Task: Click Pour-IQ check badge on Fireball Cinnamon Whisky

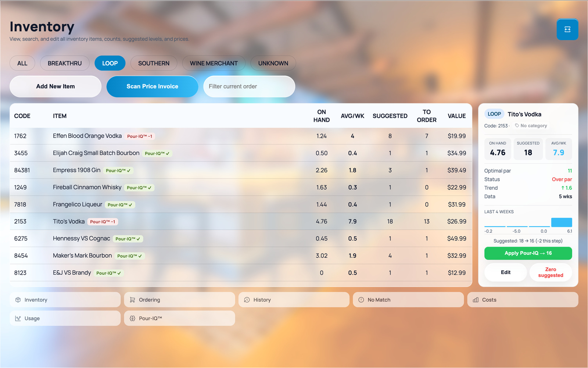Action: (x=139, y=187)
